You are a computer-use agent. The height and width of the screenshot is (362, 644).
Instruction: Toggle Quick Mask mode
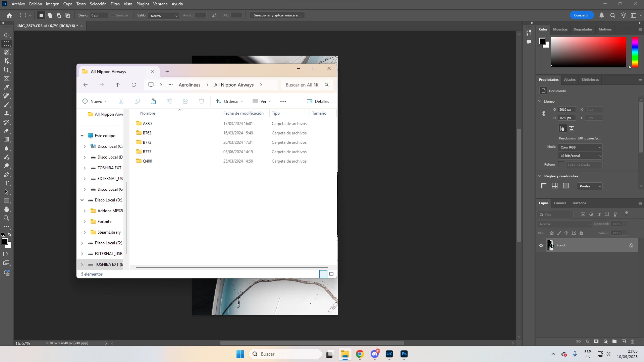6,254
